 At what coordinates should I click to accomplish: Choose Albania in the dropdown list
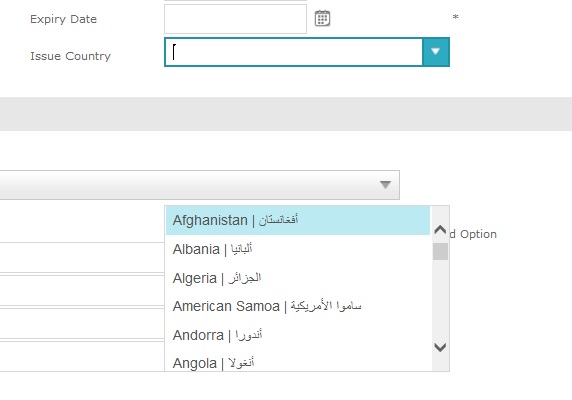[298, 249]
